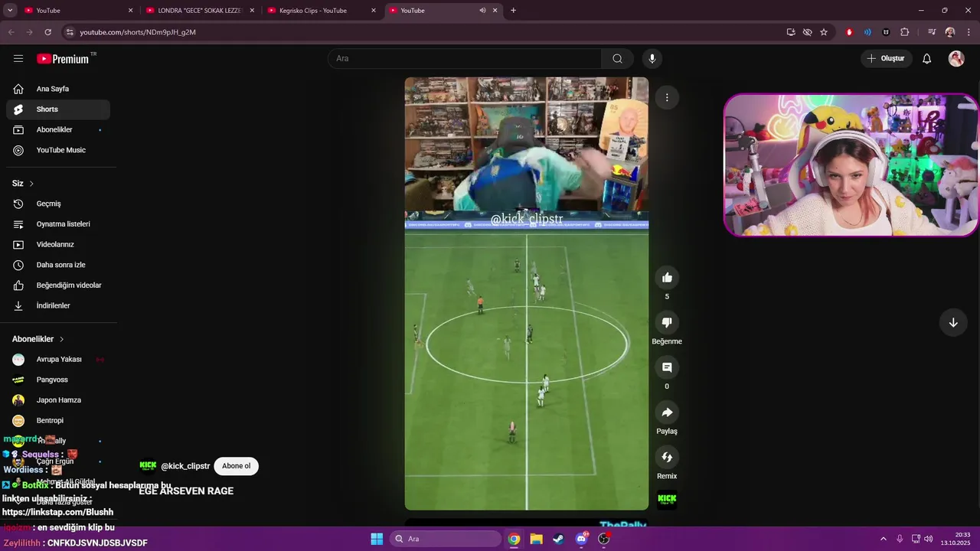This screenshot has height=551, width=980.
Task: Click the search magnifier button
Action: click(617, 58)
